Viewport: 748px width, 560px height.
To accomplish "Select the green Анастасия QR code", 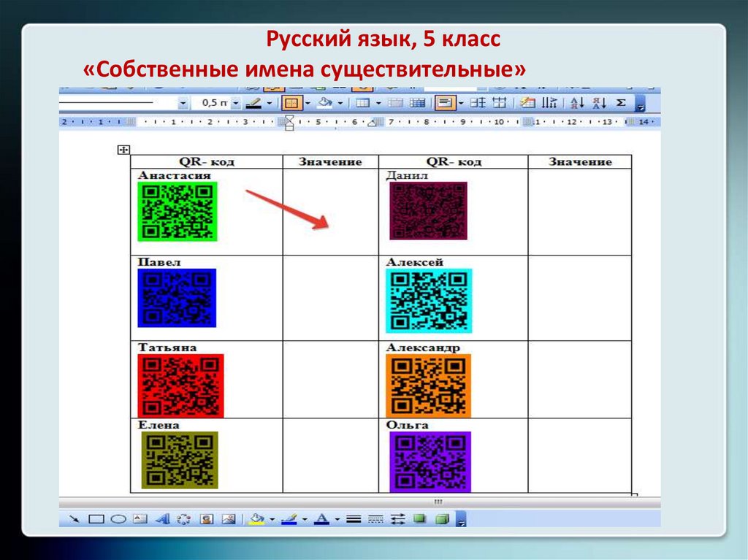I will click(178, 211).
